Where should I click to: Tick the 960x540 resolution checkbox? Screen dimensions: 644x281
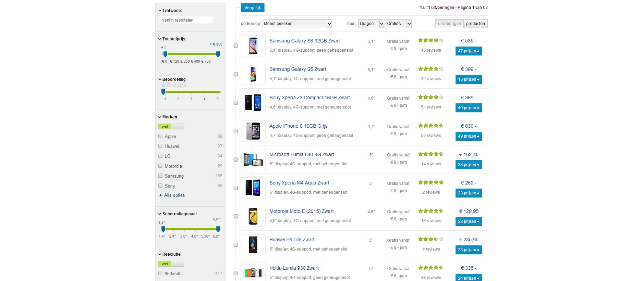click(160, 273)
